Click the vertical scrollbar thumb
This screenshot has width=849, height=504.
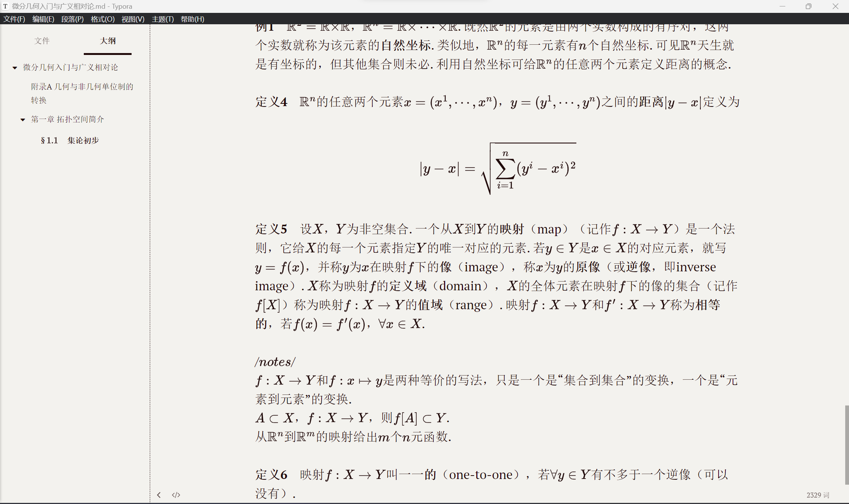point(846,445)
